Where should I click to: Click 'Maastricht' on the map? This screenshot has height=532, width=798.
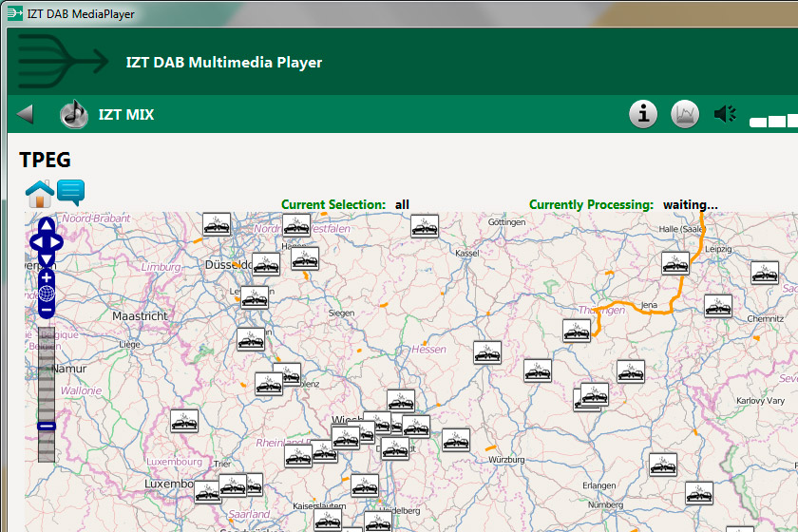pos(140,316)
